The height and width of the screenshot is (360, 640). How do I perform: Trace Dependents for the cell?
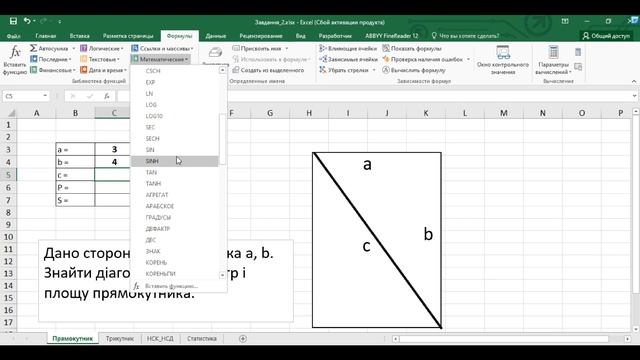click(348, 59)
